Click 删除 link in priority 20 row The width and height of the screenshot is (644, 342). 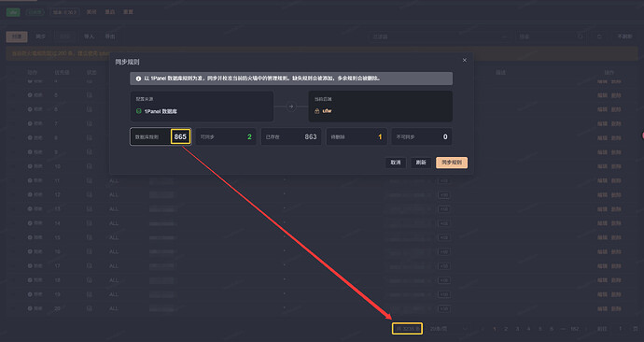coord(616,308)
